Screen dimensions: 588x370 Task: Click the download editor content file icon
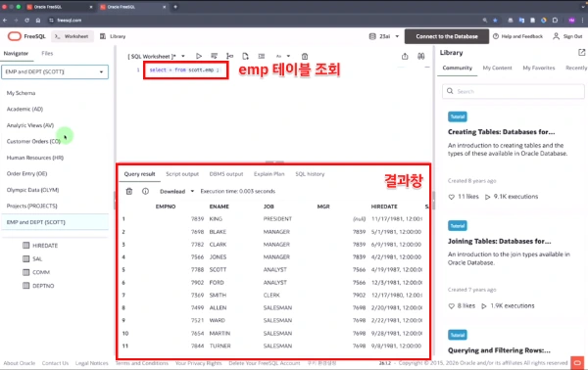[245, 56]
